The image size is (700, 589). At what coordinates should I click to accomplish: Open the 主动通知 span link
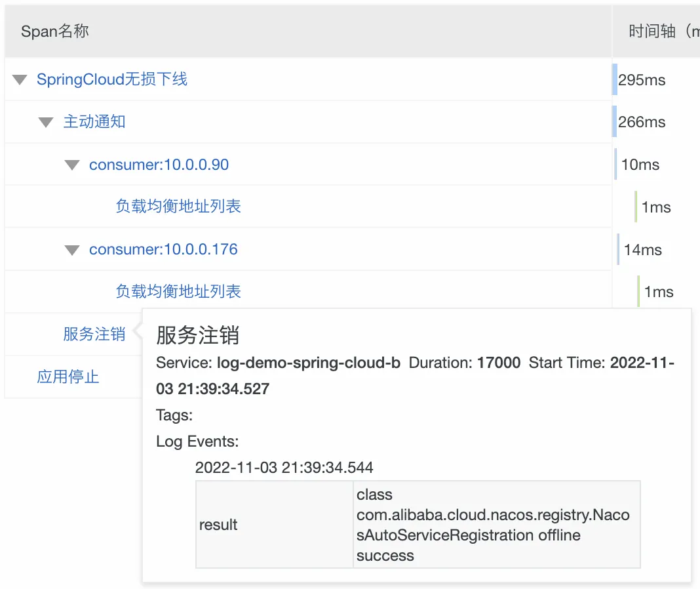94,121
